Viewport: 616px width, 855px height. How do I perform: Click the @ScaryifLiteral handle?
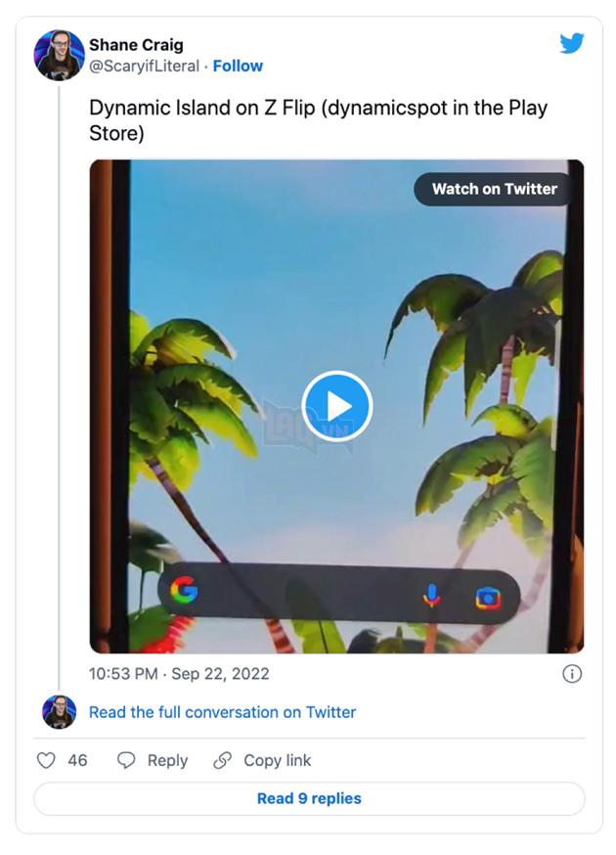coord(144,66)
